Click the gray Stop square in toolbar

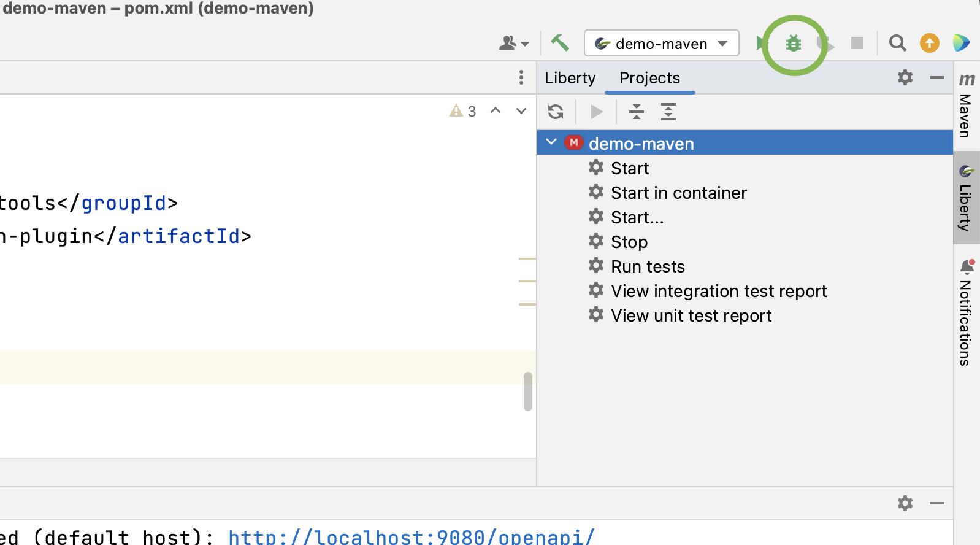pos(857,43)
